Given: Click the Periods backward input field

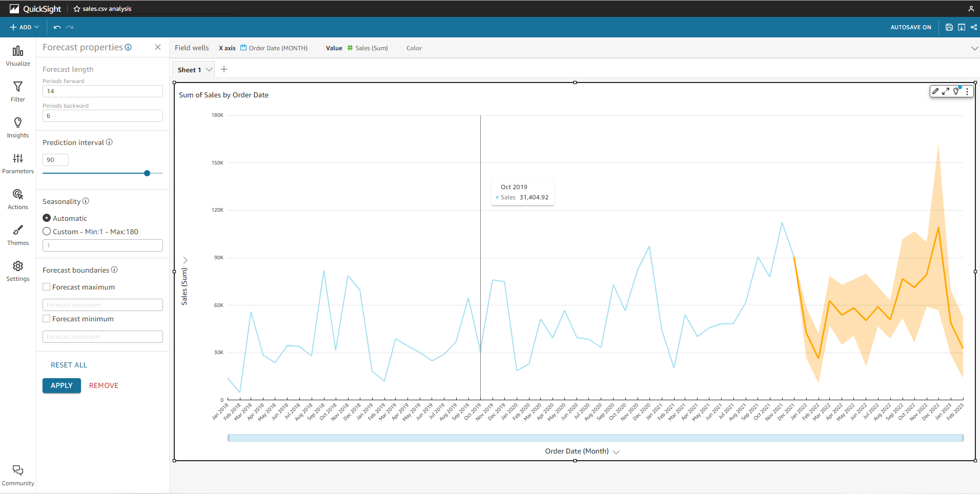Looking at the screenshot, I should tap(103, 116).
